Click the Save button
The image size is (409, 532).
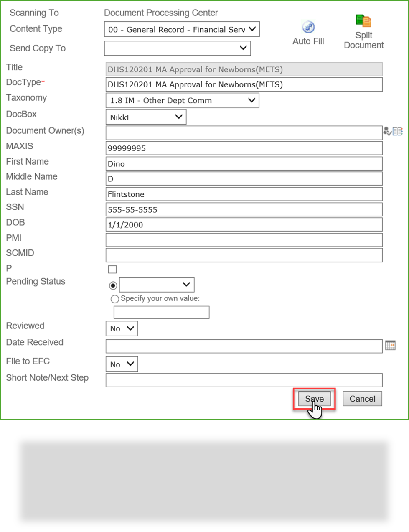[314, 399]
